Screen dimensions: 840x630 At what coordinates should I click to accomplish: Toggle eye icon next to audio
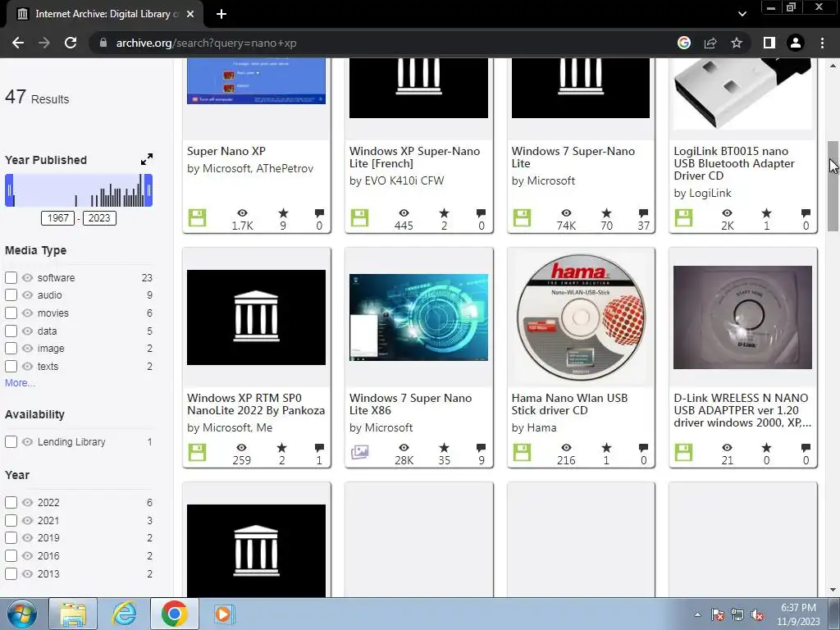tap(27, 295)
